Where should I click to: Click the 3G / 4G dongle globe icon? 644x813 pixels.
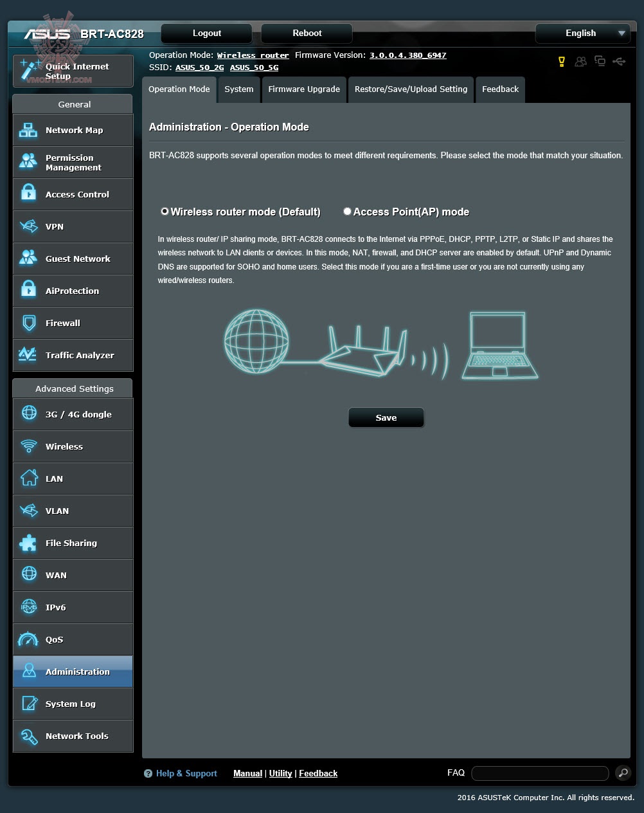(29, 414)
